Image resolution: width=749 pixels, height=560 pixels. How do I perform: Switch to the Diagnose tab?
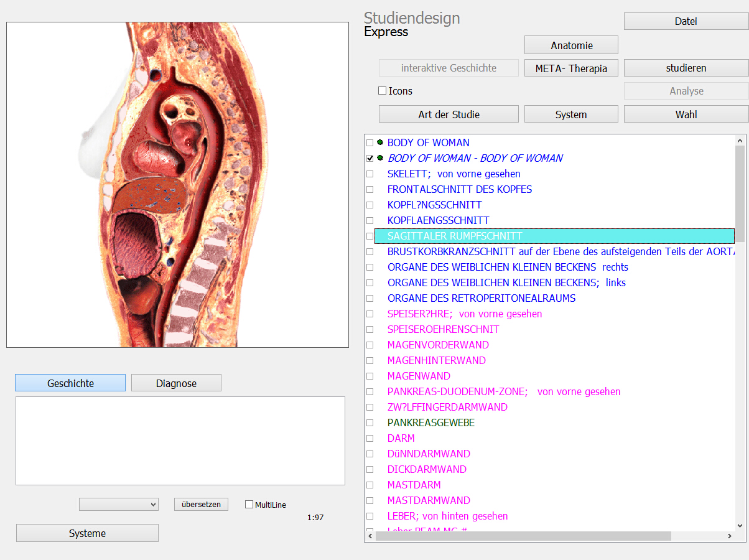176,383
